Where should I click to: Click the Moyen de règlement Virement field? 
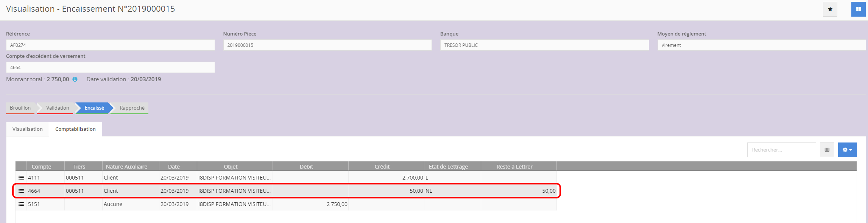[761, 45]
